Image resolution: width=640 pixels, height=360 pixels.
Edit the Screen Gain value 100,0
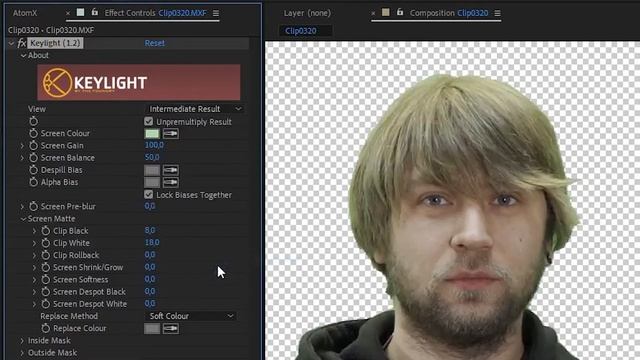154,145
